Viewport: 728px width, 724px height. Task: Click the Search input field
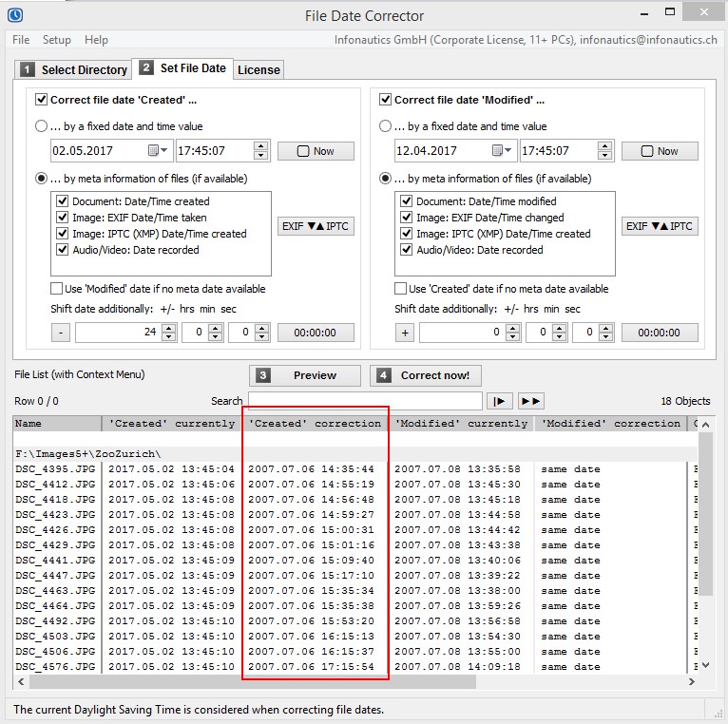coord(365,401)
